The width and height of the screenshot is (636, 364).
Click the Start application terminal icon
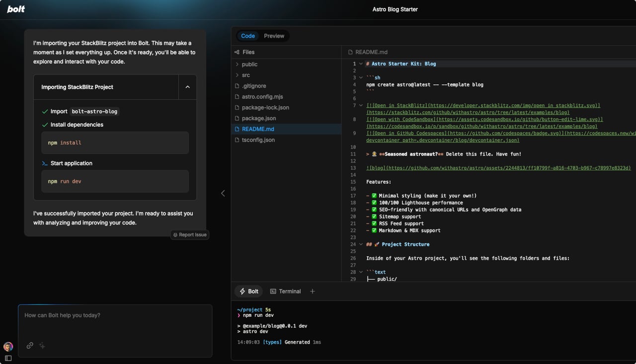pyautogui.click(x=45, y=163)
